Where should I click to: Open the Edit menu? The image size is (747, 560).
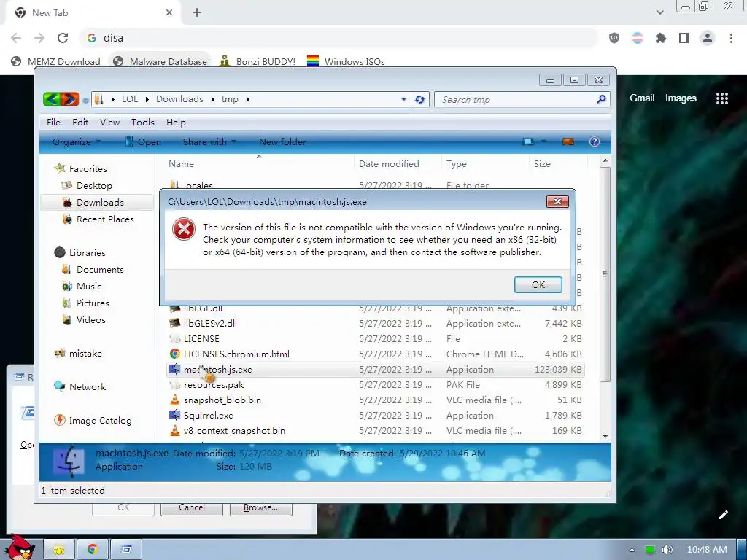(80, 122)
